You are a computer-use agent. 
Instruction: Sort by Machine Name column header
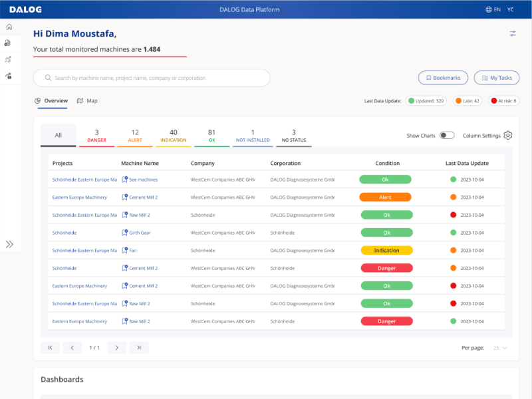(140, 163)
